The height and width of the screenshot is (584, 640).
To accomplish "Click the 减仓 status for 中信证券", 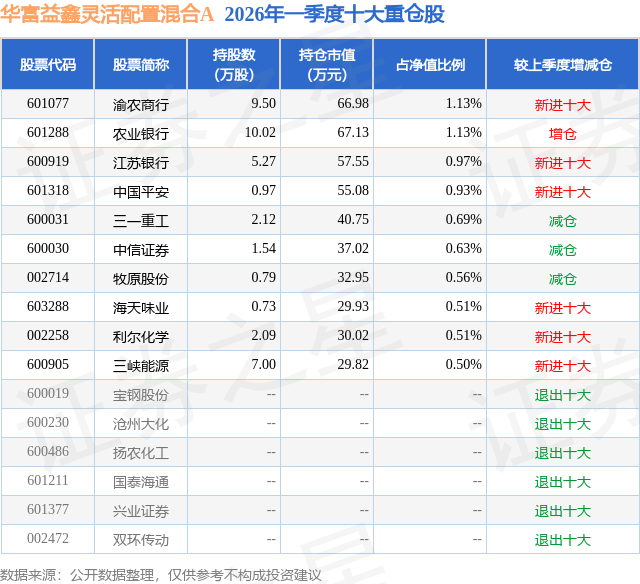I will tap(563, 250).
